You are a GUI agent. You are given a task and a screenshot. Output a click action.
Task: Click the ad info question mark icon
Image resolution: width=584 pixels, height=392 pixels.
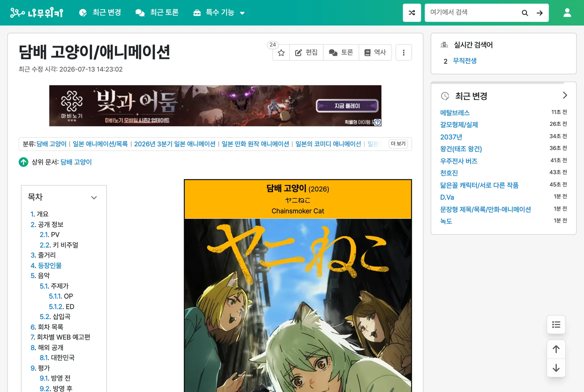coord(378,122)
